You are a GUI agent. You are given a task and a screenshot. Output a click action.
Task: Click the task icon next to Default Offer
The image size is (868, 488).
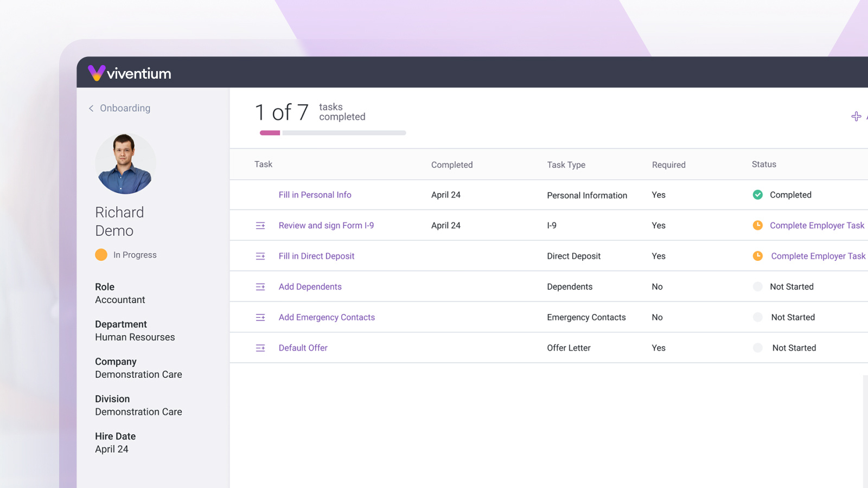click(261, 348)
